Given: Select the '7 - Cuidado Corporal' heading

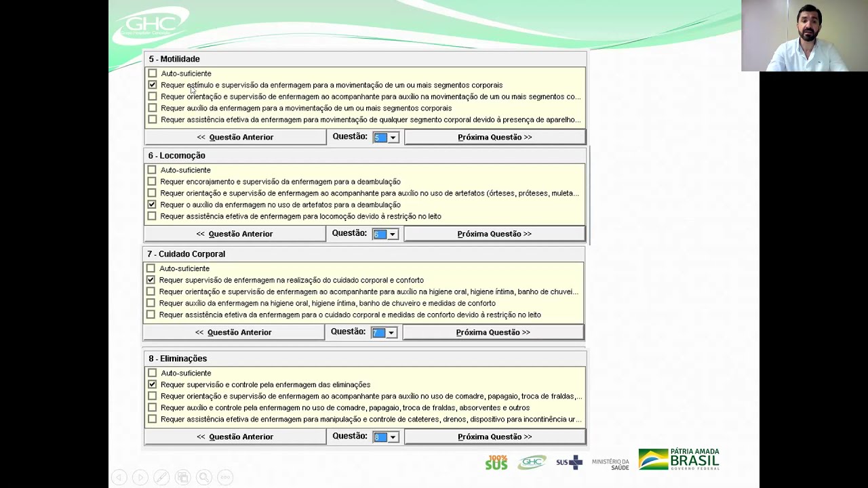Looking at the screenshot, I should pos(186,254).
